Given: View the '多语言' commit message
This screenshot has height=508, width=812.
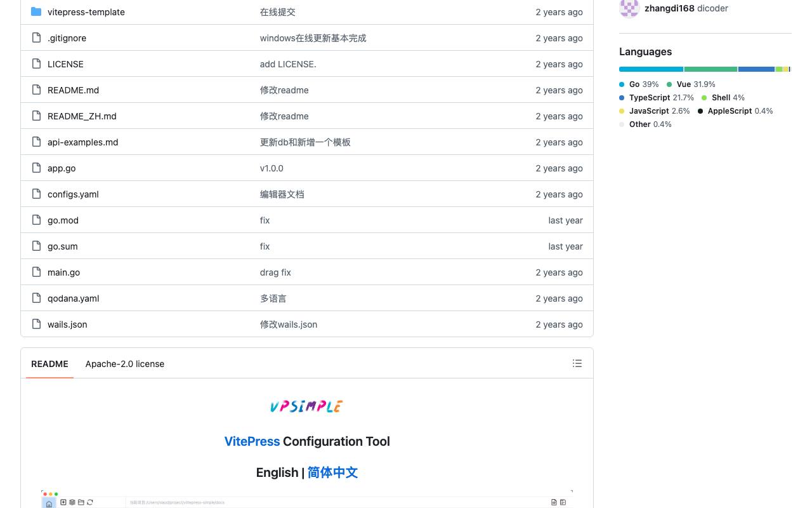Looking at the screenshot, I should [273, 298].
